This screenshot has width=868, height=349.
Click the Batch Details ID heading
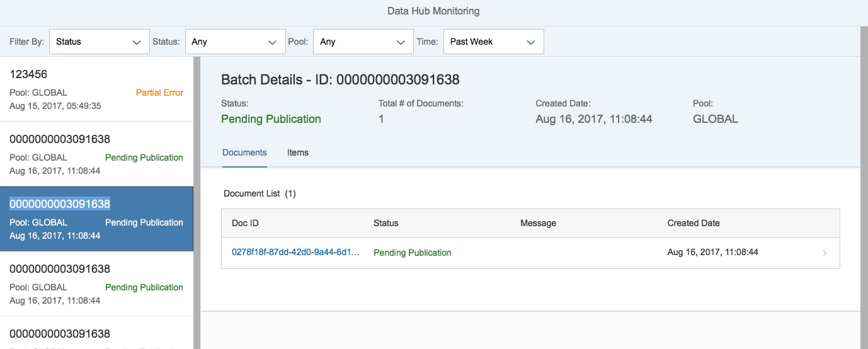pos(340,79)
